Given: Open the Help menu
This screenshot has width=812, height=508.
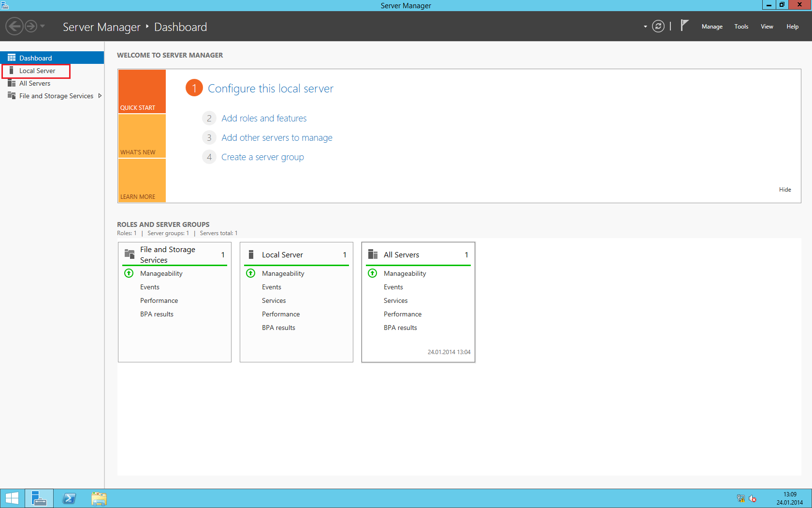Looking at the screenshot, I should point(792,27).
